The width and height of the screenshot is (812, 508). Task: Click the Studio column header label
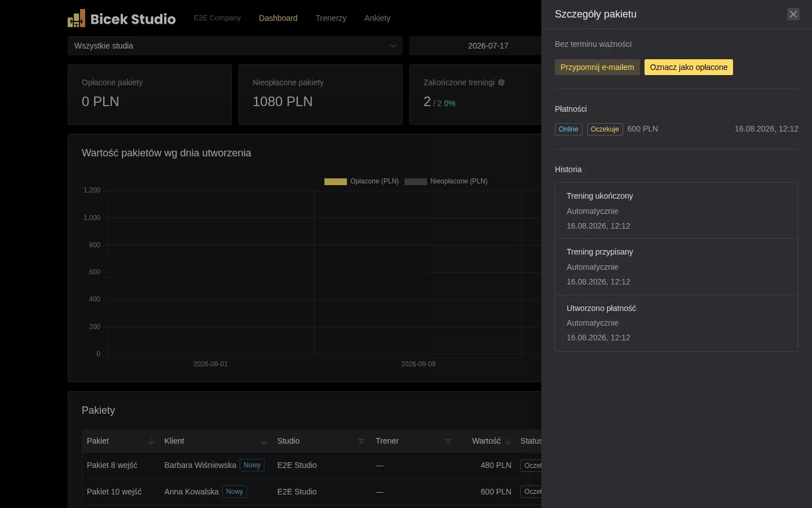point(289,441)
